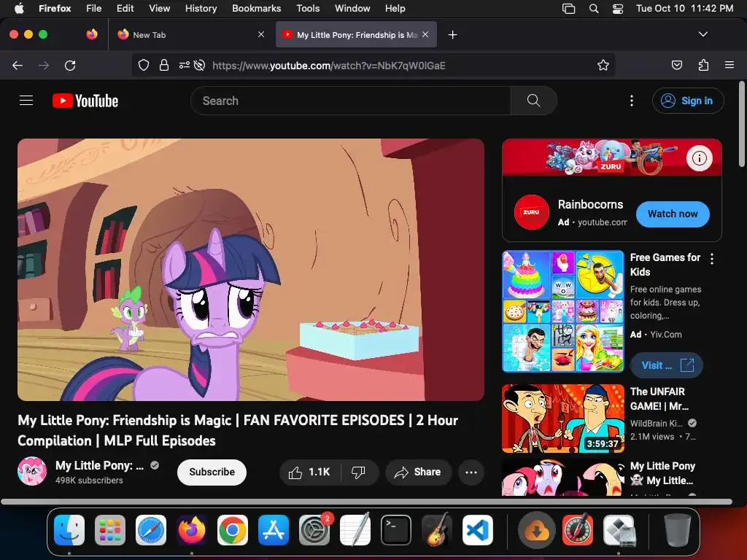Close the New Tab tab
This screenshot has width=747, height=560.
(x=261, y=34)
